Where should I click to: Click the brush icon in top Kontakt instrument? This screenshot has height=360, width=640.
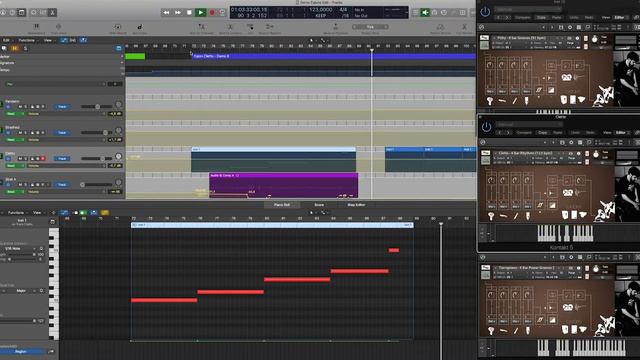click(x=527, y=100)
